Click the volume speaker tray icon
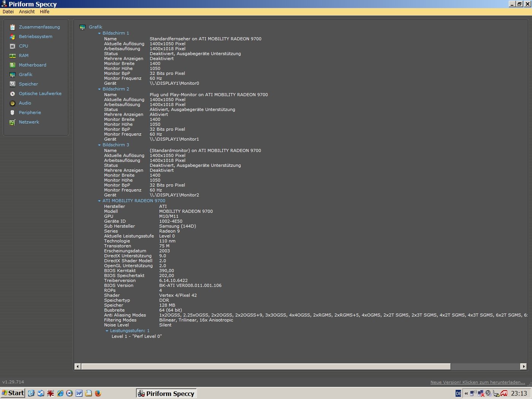 coord(489,393)
